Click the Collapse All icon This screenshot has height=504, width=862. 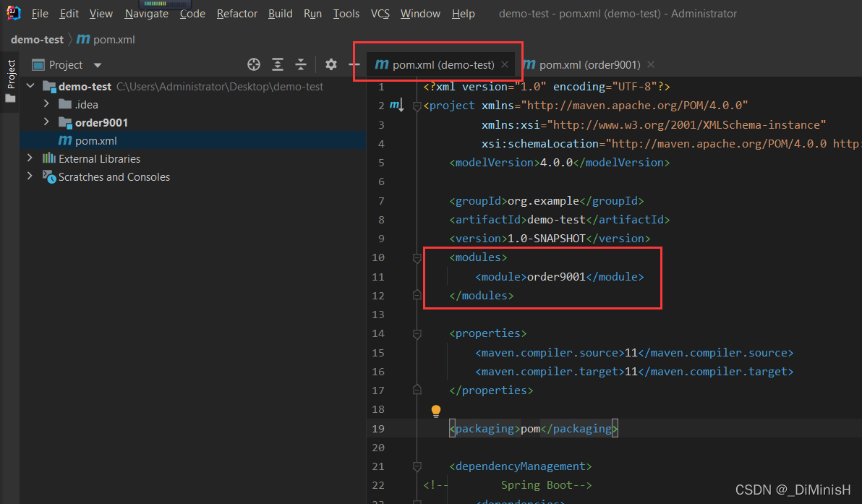point(301,65)
